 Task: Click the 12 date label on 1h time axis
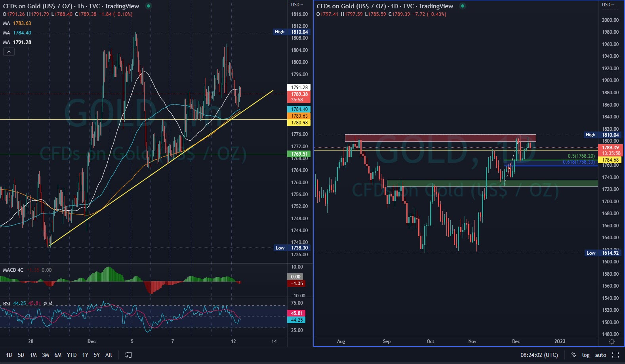233,341
